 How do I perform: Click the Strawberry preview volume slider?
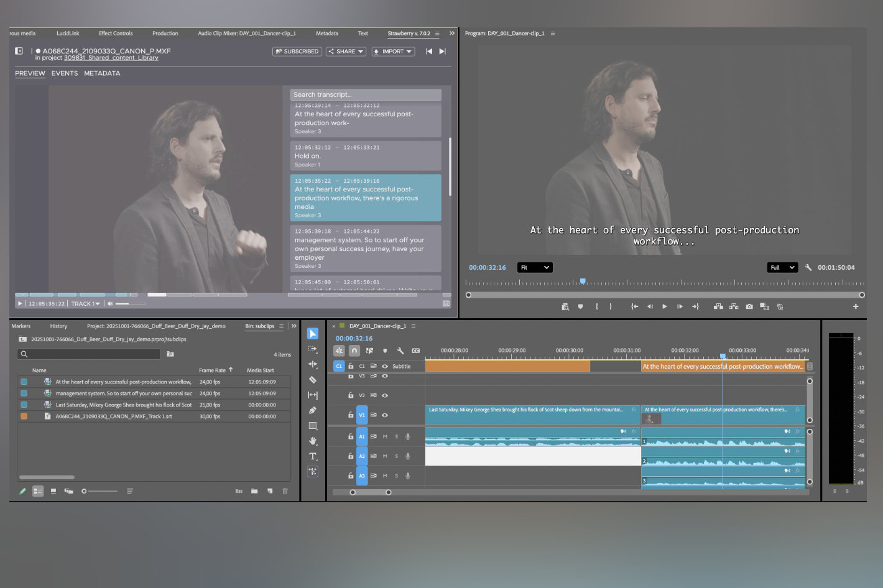(x=131, y=303)
